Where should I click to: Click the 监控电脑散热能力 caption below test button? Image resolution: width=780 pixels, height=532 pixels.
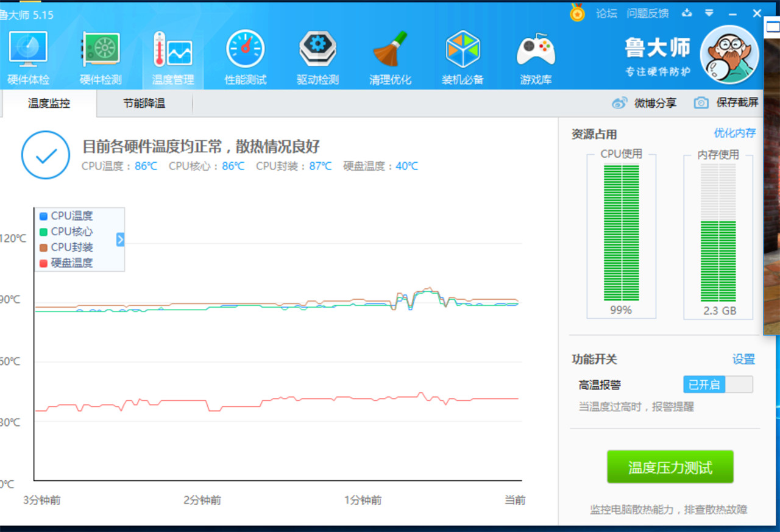tap(668, 509)
